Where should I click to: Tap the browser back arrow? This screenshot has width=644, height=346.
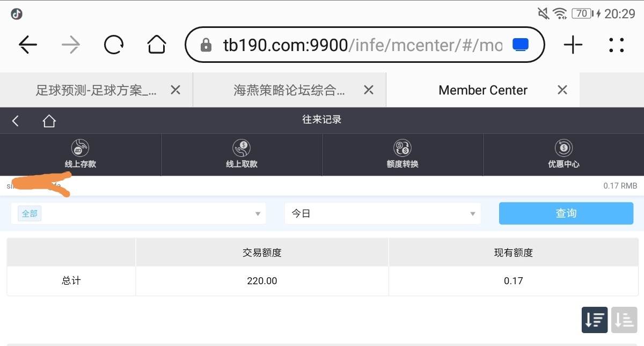28,45
